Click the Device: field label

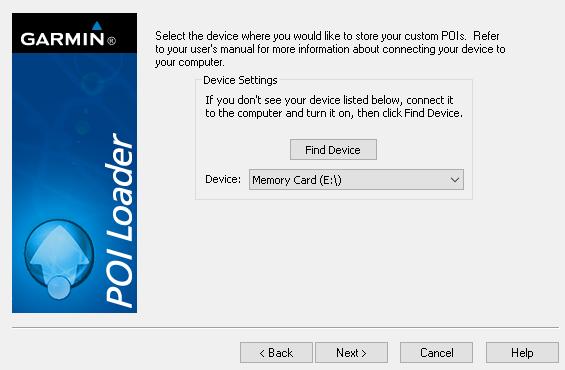pos(223,179)
